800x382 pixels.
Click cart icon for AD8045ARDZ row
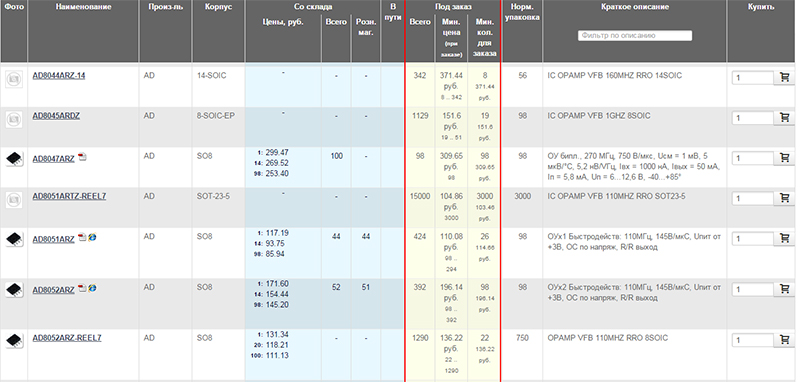(x=784, y=118)
